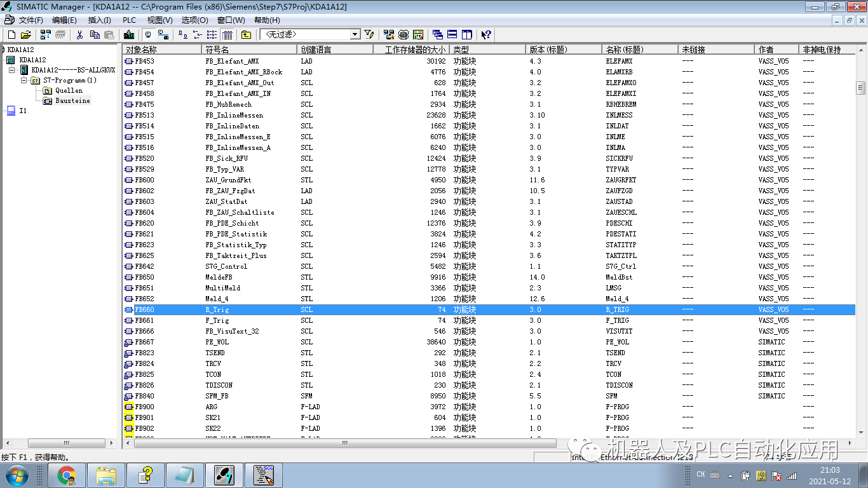868x488 pixels.
Task: Switch to Small Icons view
Action: click(x=198, y=34)
